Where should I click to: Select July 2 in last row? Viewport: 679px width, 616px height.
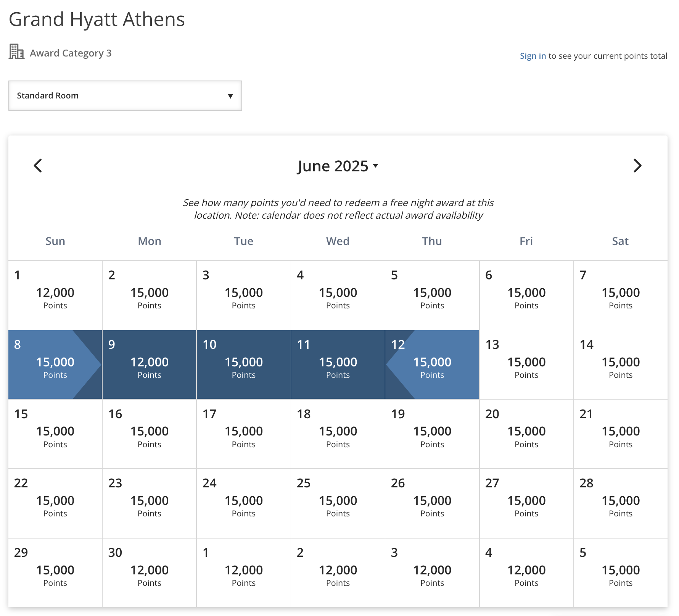338,573
